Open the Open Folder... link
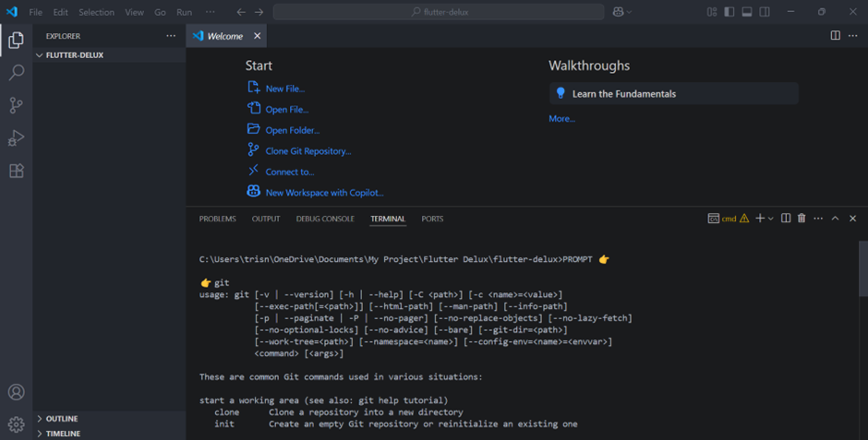 [293, 130]
